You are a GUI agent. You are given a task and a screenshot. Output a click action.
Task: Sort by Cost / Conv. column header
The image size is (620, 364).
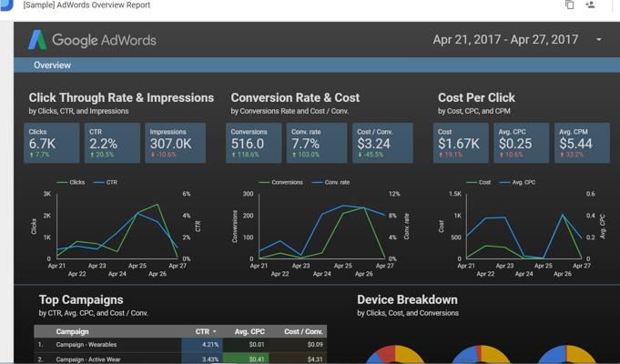(x=303, y=331)
